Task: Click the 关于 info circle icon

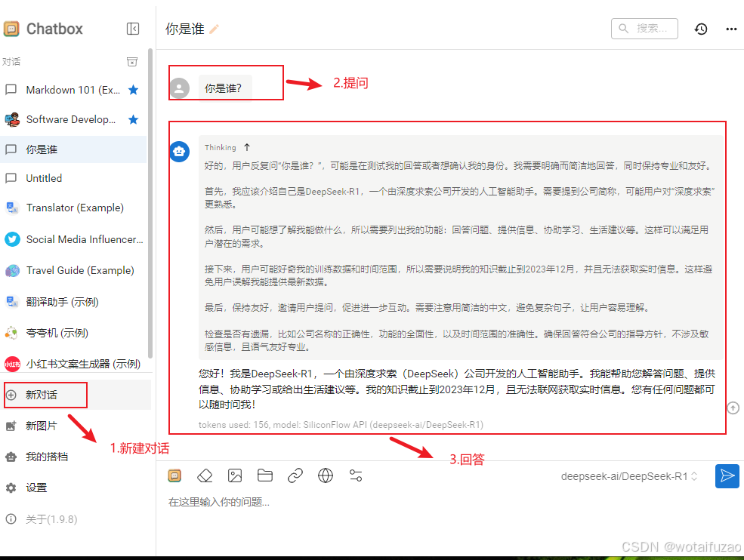Action: point(11,518)
